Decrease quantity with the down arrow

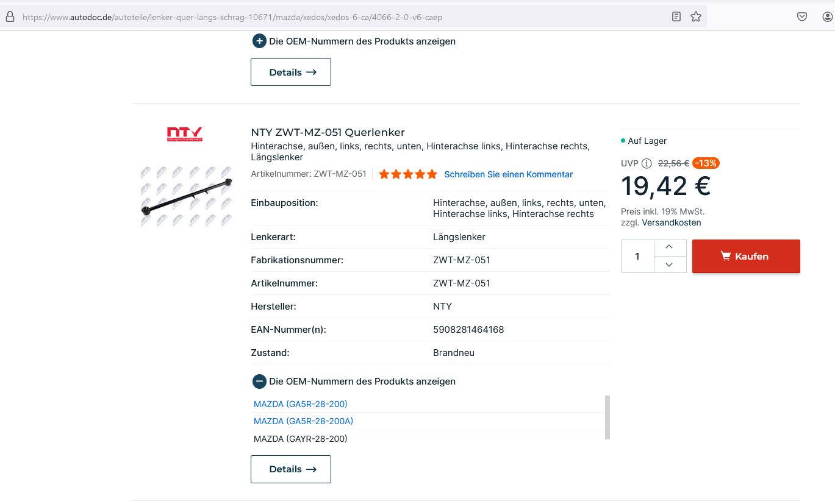click(669, 264)
